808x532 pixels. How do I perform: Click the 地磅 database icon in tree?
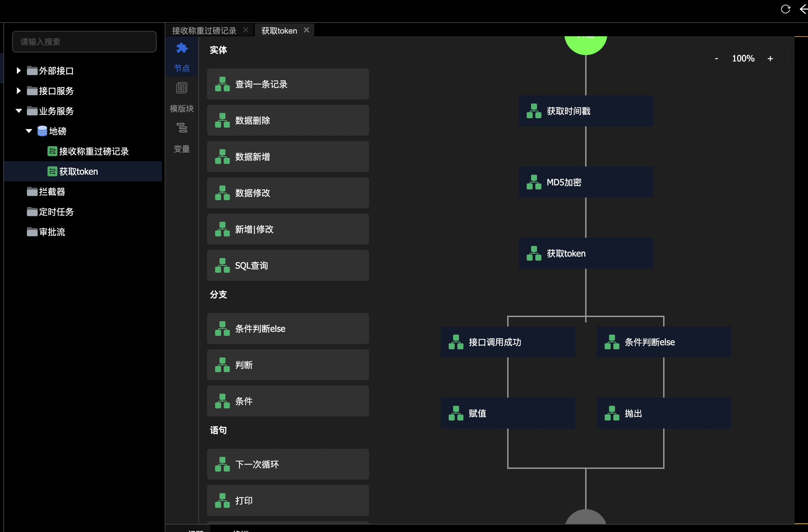tap(42, 131)
